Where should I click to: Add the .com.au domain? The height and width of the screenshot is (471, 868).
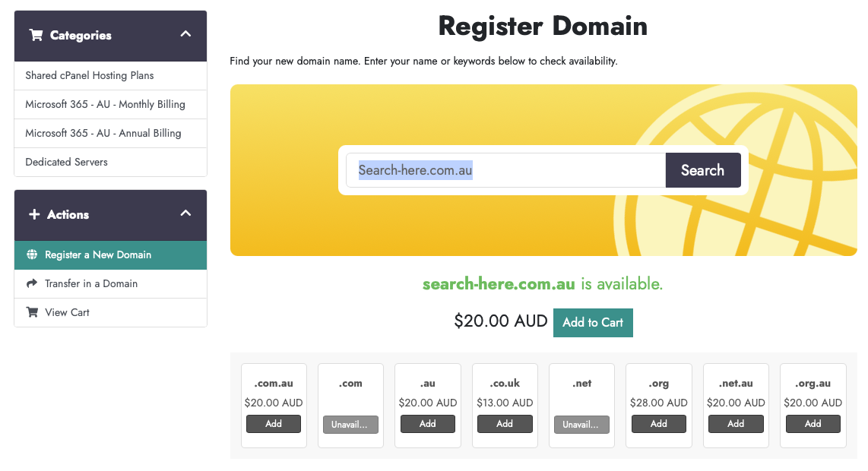click(274, 424)
